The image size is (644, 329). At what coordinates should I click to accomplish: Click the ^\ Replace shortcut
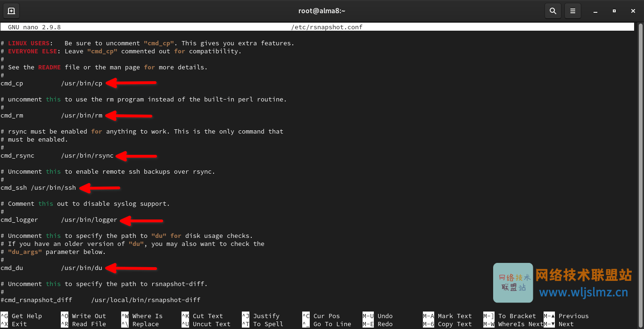click(140, 324)
